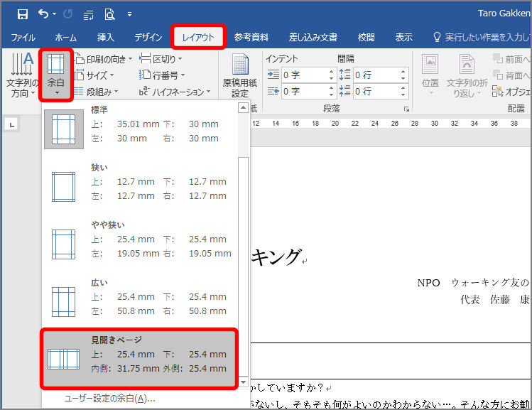The height and width of the screenshot is (410, 532).
Task: Open the Customize Quick Access Toolbar arrow
Action: tap(129, 14)
